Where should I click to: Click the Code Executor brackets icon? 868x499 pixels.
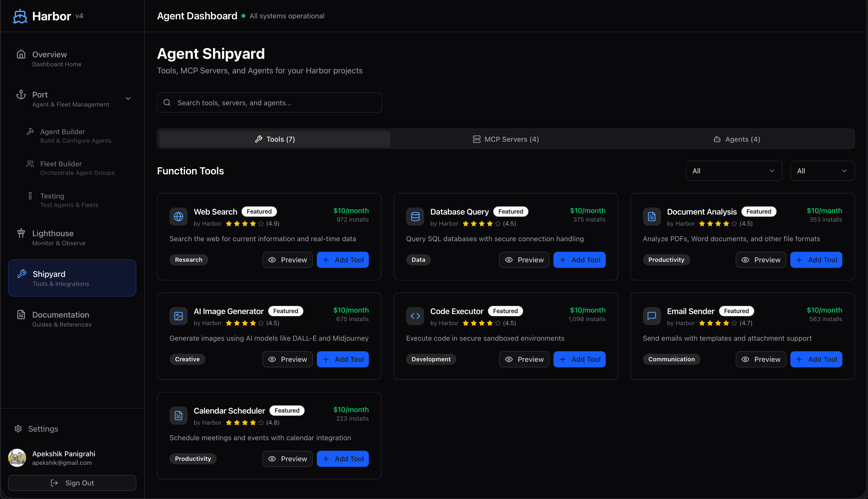coord(415,316)
